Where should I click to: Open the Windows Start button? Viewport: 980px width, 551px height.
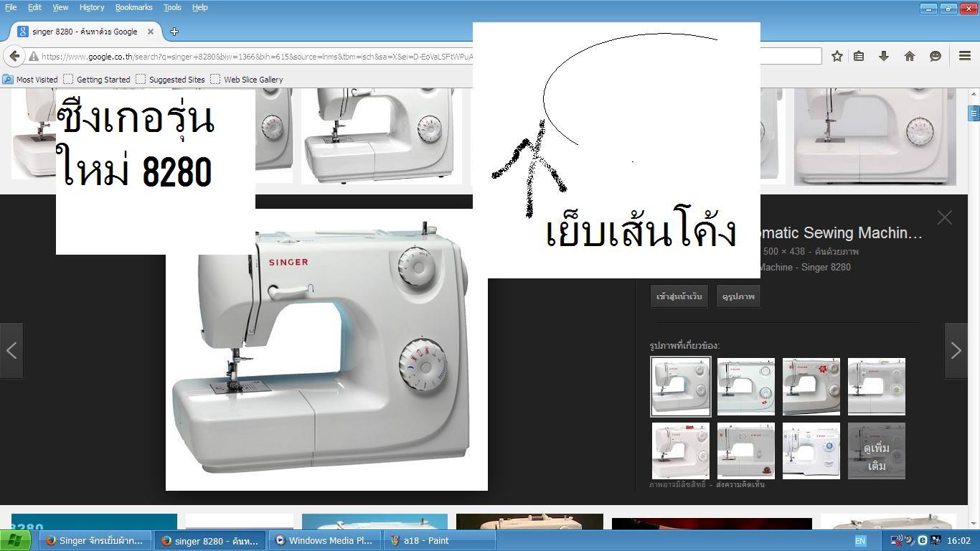pyautogui.click(x=16, y=540)
